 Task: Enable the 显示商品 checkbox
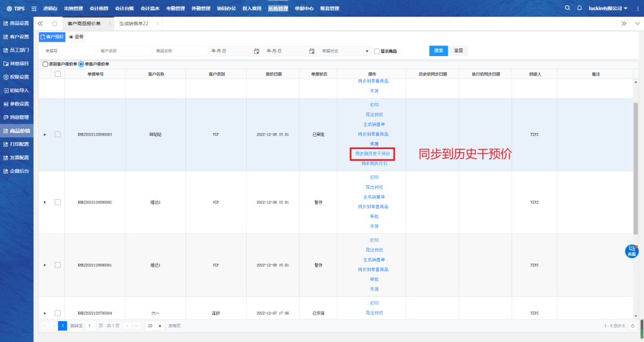pos(377,51)
